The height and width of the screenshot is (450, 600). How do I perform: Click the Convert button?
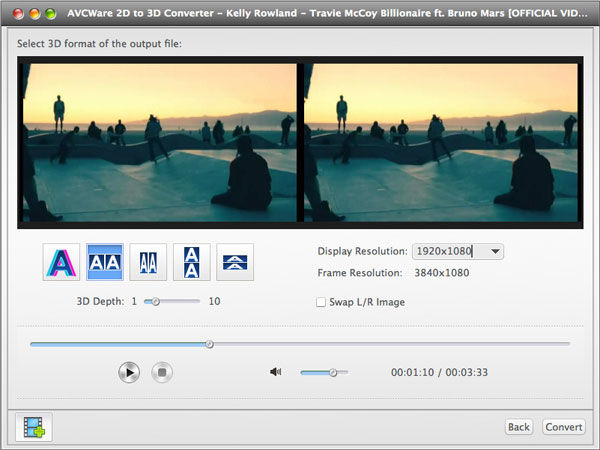point(564,427)
